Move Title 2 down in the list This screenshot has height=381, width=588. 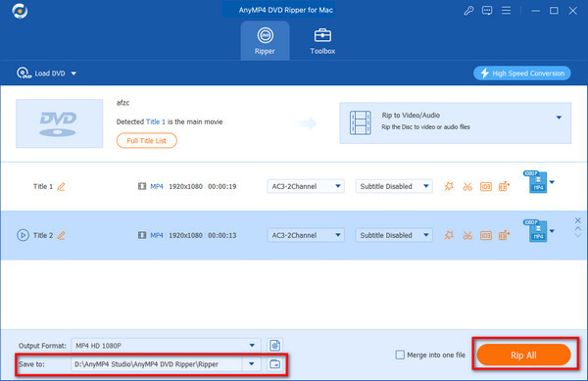pos(578,235)
